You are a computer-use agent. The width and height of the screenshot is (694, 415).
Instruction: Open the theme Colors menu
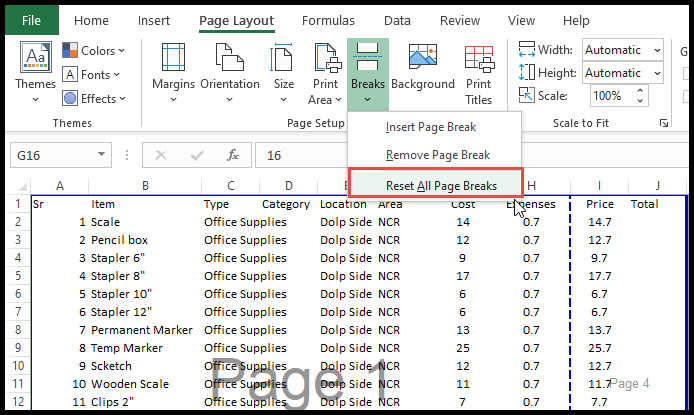pos(93,50)
